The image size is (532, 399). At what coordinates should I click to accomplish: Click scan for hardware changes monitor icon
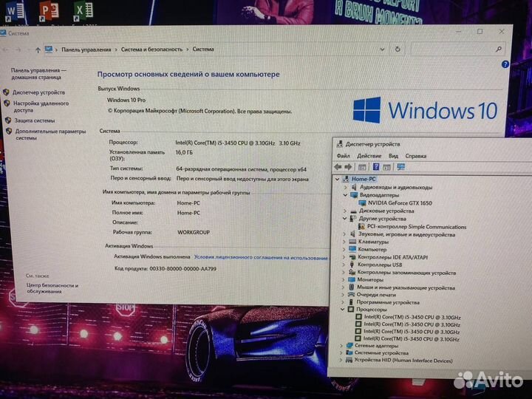(400, 167)
